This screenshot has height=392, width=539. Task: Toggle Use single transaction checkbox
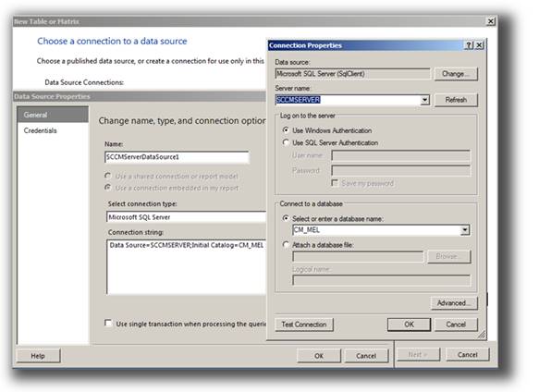coord(108,324)
